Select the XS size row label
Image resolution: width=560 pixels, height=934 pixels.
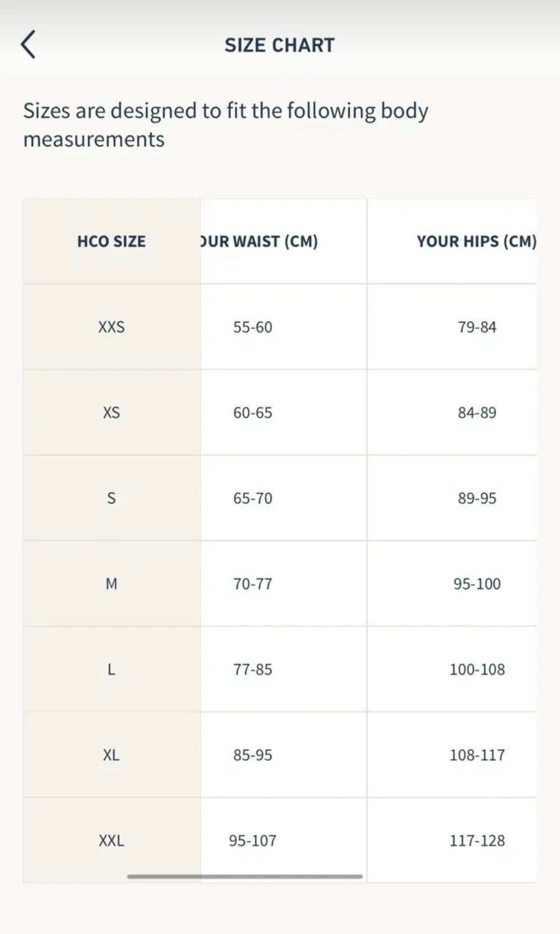tap(111, 413)
